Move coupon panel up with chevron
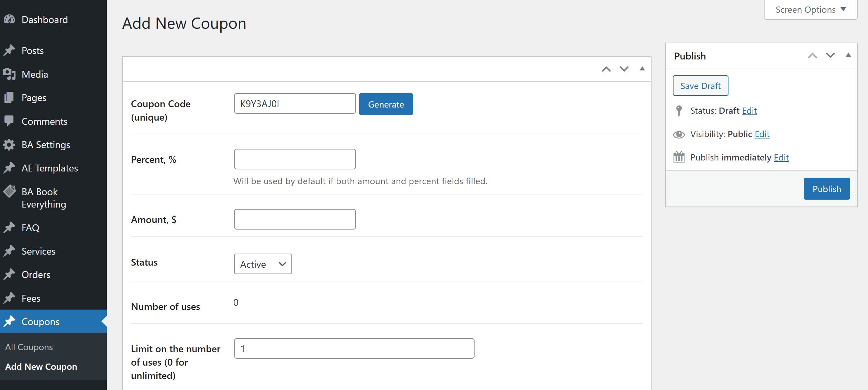This screenshot has height=390, width=868. 606,69
